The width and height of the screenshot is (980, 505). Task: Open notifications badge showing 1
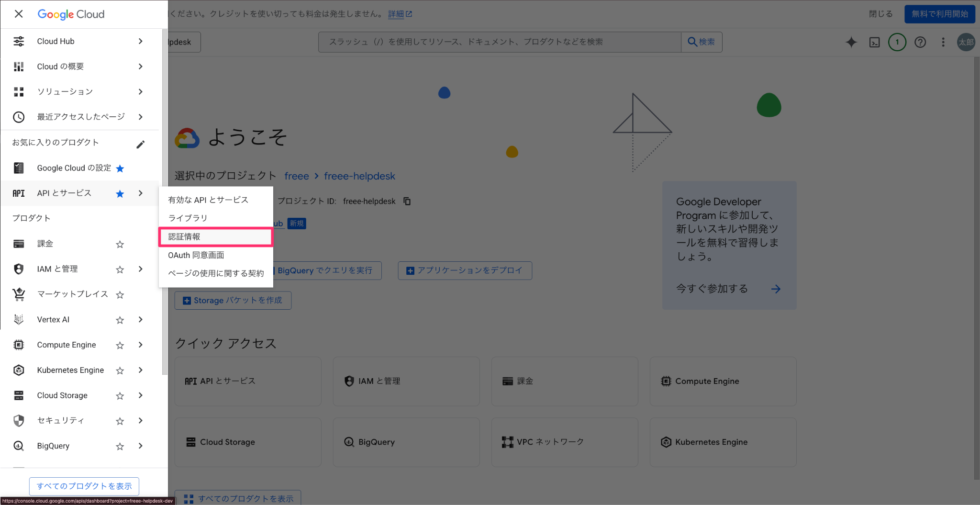click(897, 42)
